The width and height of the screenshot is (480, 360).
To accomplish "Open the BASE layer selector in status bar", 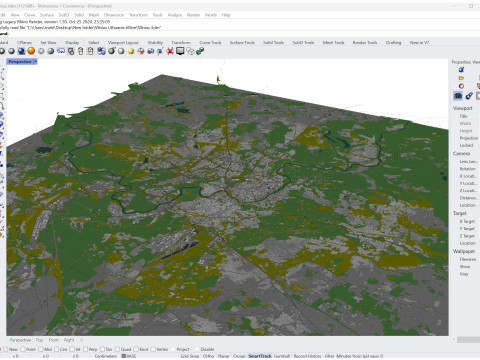I will click(x=129, y=356).
